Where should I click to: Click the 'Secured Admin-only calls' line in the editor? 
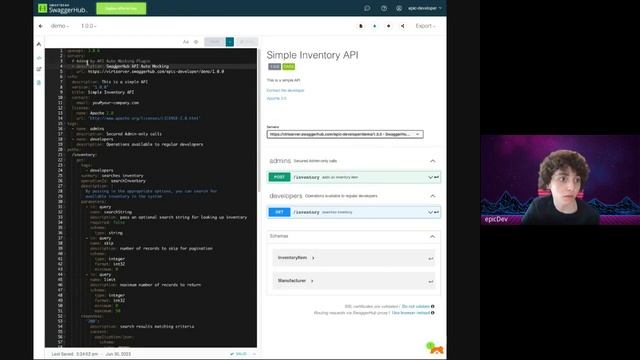119,134
